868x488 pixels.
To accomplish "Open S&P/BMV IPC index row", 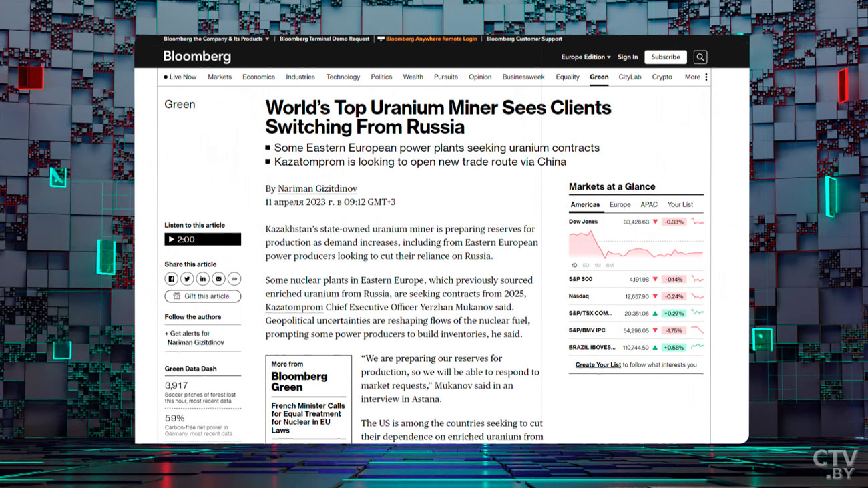I will (636, 330).
